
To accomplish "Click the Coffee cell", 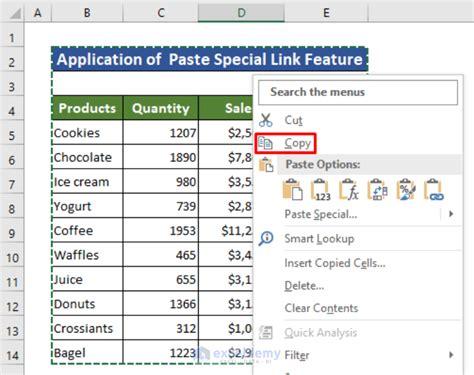I will [87, 230].
